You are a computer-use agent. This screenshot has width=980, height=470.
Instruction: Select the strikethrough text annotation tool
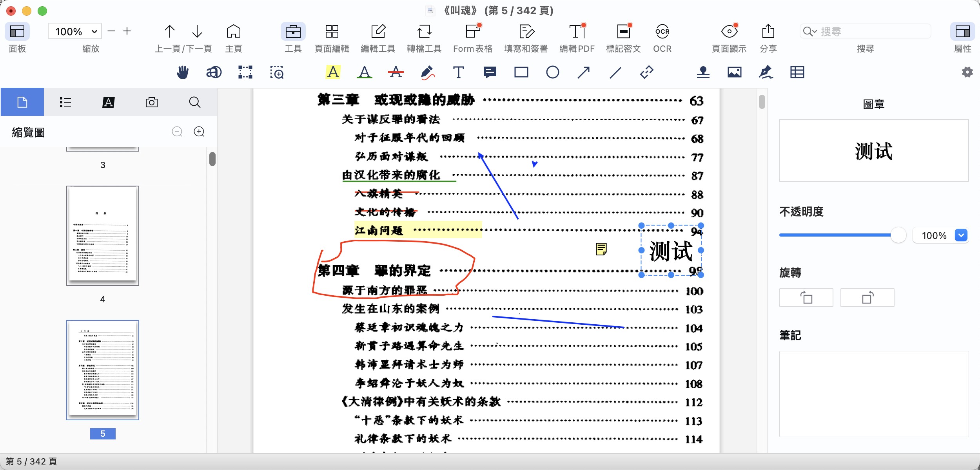[x=396, y=72]
